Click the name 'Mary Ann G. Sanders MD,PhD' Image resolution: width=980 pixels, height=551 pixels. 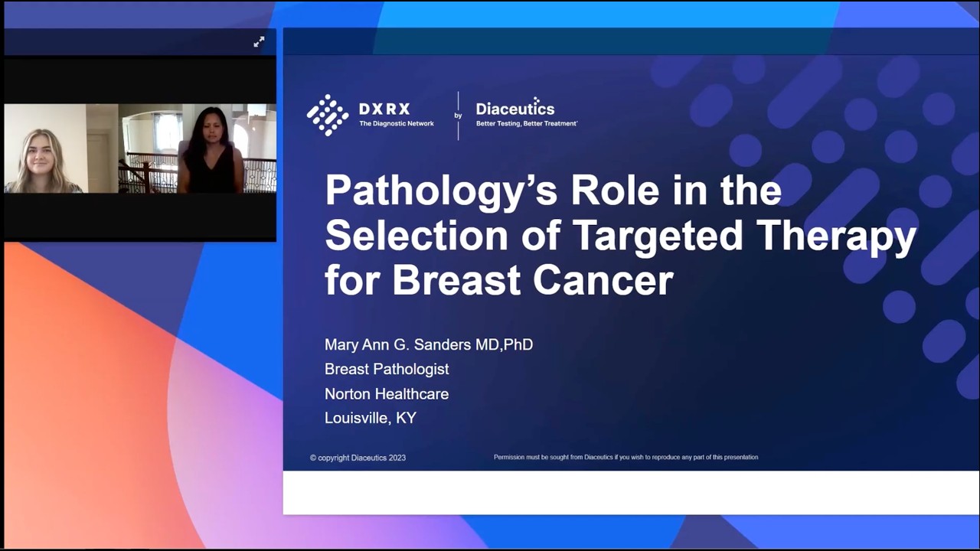click(429, 344)
